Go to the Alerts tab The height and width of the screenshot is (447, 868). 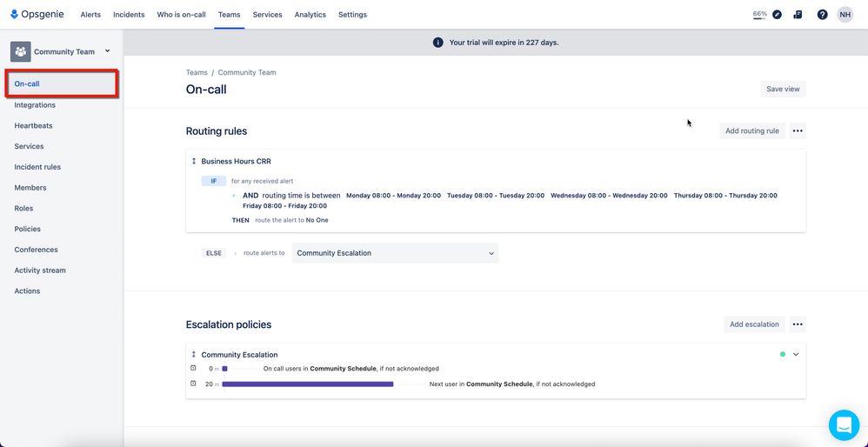pos(90,15)
